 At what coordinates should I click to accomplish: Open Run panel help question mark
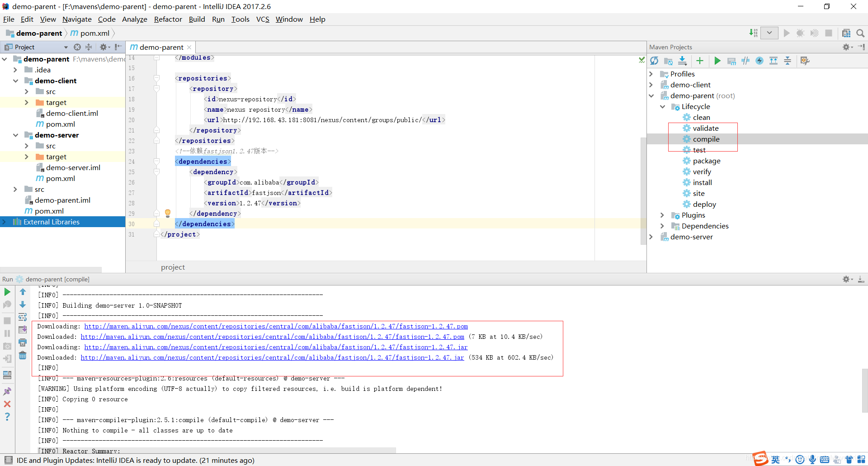click(x=7, y=417)
